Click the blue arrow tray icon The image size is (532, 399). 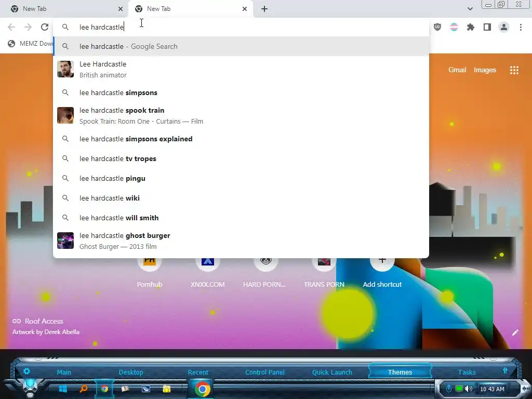(x=449, y=389)
